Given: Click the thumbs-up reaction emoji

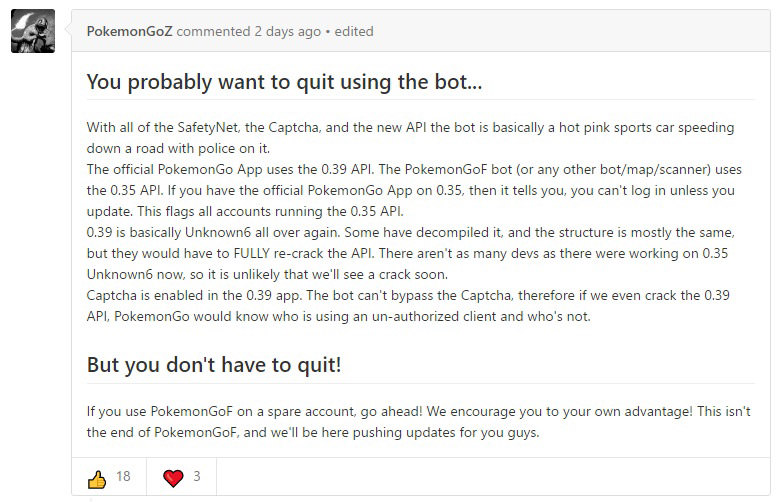Looking at the screenshot, I should 97,479.
